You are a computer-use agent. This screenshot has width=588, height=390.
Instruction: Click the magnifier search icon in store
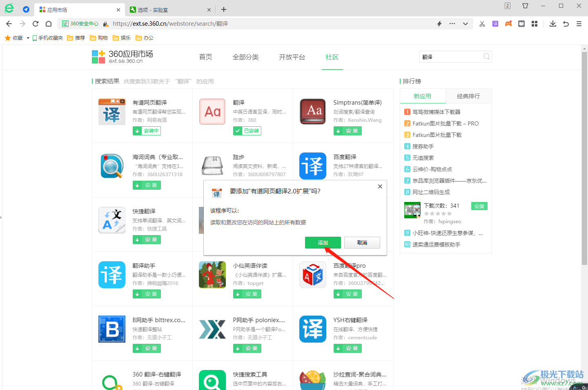[486, 57]
